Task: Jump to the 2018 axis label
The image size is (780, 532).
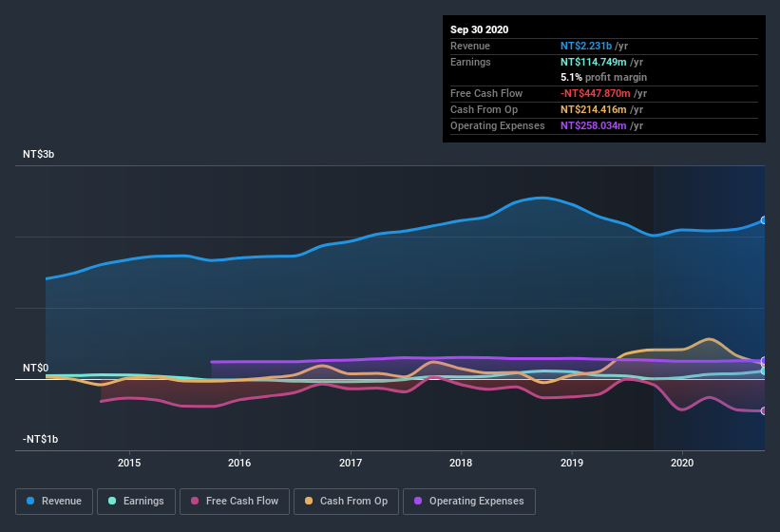Action: click(x=461, y=463)
